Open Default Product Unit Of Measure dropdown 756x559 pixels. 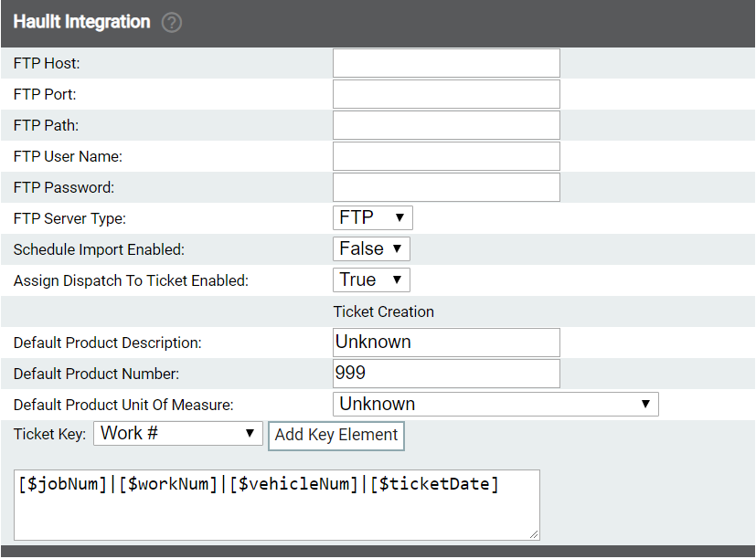tap(495, 405)
